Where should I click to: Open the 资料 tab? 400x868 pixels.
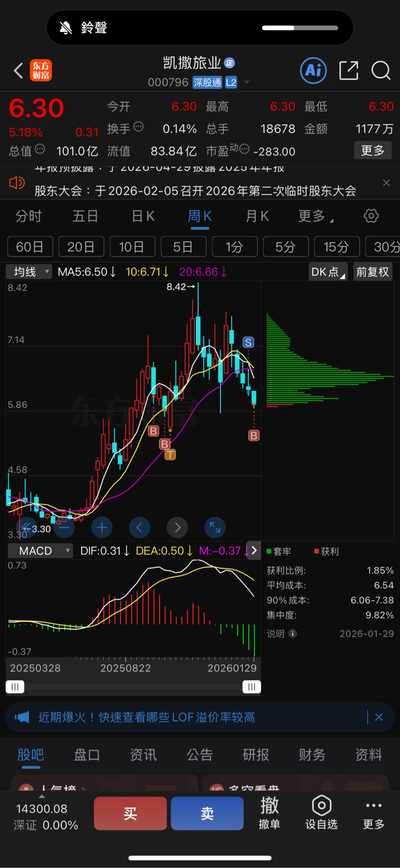(x=369, y=755)
